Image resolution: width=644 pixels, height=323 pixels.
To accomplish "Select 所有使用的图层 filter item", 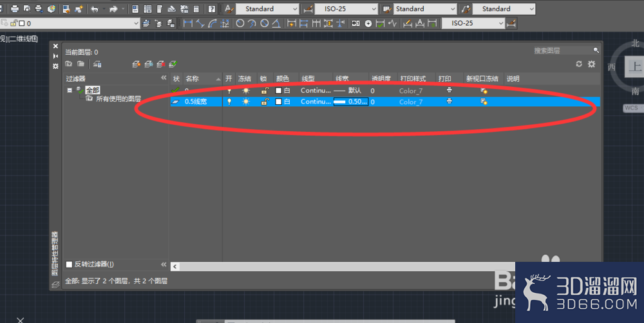I will pos(118,99).
